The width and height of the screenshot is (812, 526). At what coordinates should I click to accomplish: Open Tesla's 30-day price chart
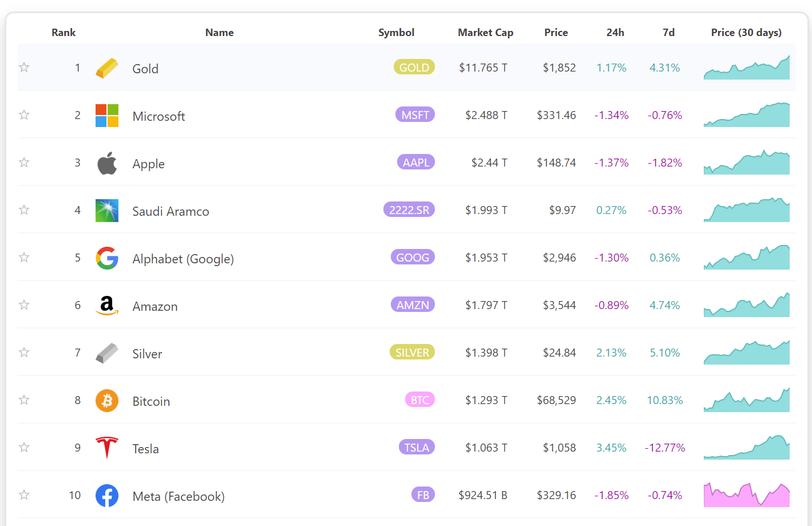coord(747,448)
